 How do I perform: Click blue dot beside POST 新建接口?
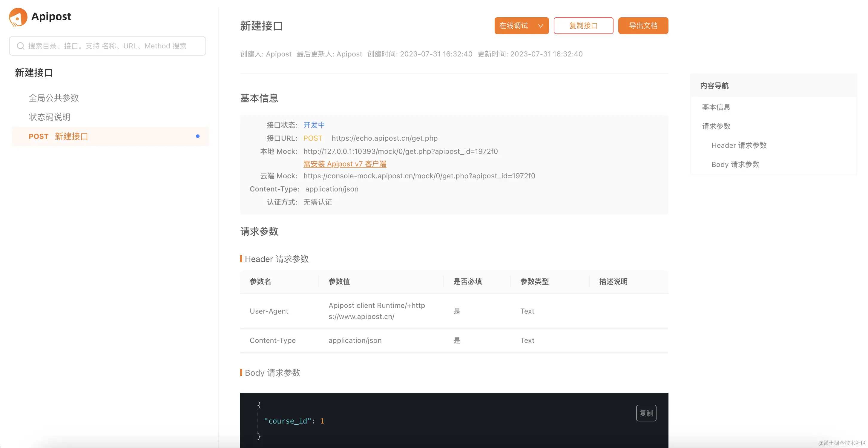(198, 136)
